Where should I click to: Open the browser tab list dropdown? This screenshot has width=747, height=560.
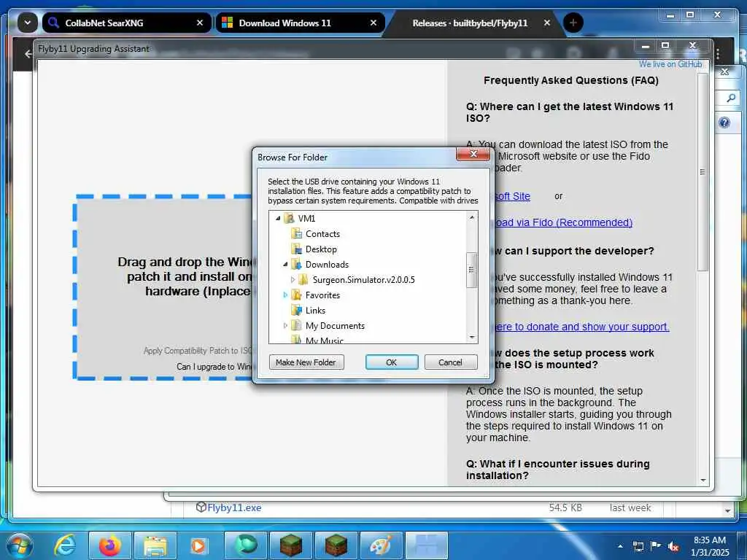27,23
